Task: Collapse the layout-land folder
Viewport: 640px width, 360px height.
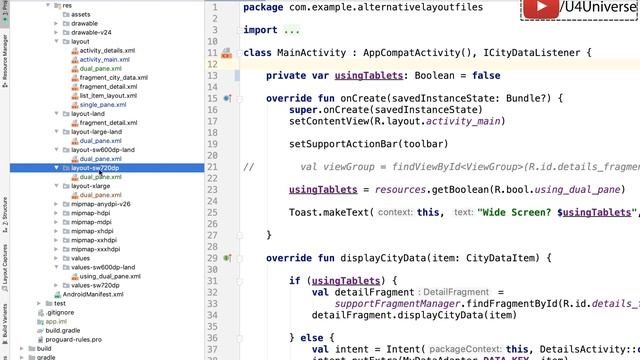Action: [x=56, y=113]
